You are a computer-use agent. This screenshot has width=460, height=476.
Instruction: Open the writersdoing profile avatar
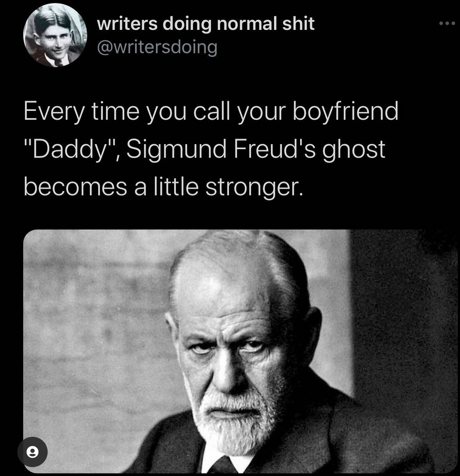pyautogui.click(x=55, y=35)
